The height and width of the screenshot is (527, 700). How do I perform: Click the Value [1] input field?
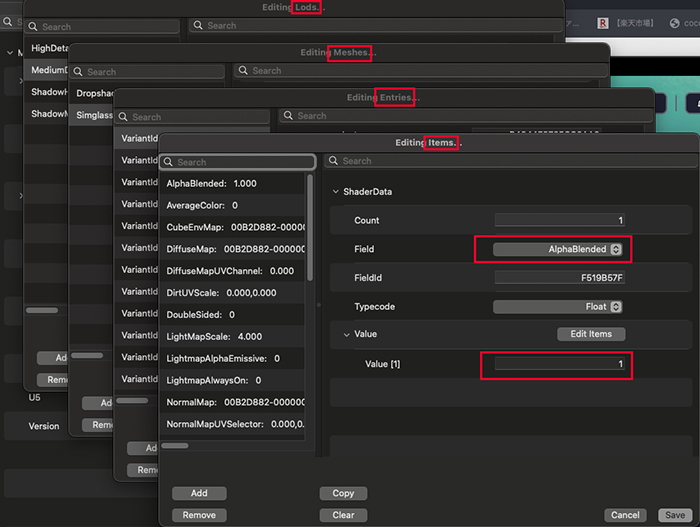pos(559,364)
